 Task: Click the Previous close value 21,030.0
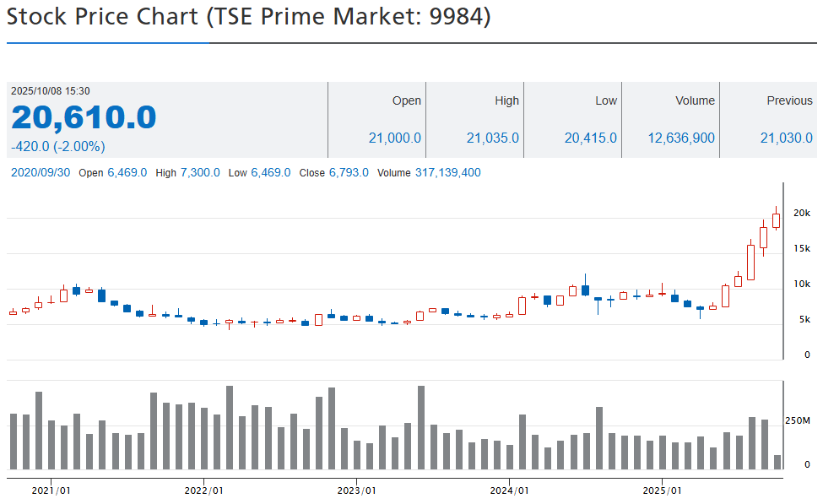pos(786,138)
